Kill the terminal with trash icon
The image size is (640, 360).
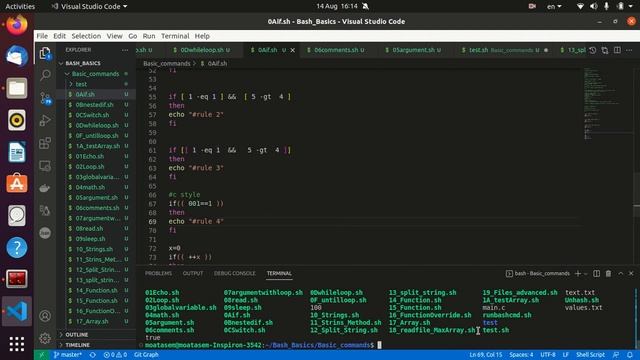click(x=608, y=273)
